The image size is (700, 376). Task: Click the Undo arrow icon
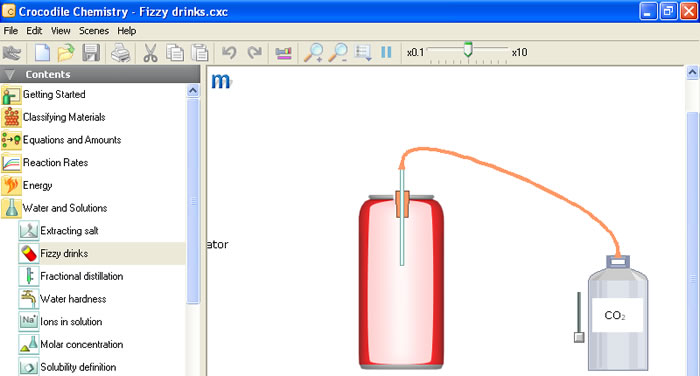tap(229, 53)
